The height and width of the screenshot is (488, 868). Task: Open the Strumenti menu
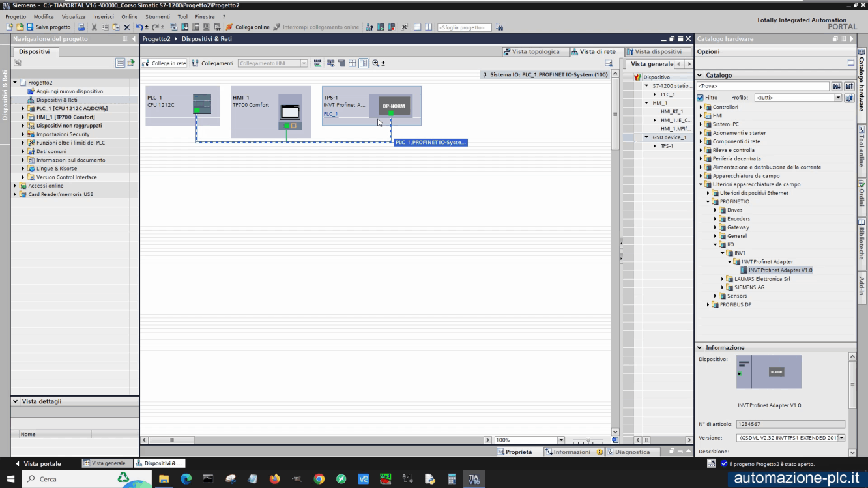158,16
